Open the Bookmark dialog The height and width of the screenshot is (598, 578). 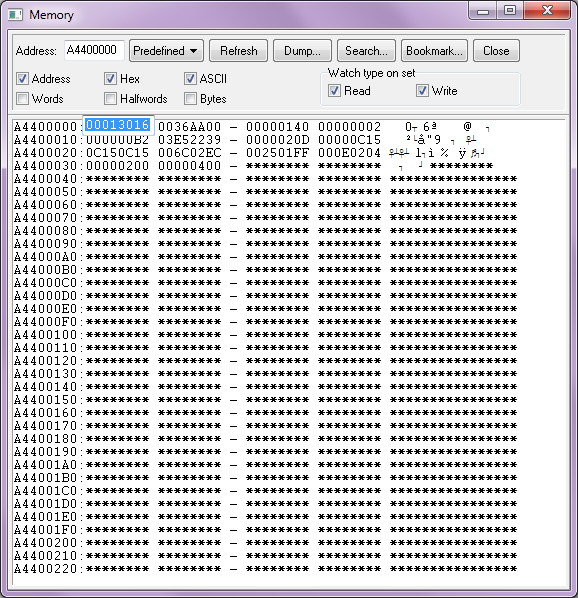[x=434, y=51]
